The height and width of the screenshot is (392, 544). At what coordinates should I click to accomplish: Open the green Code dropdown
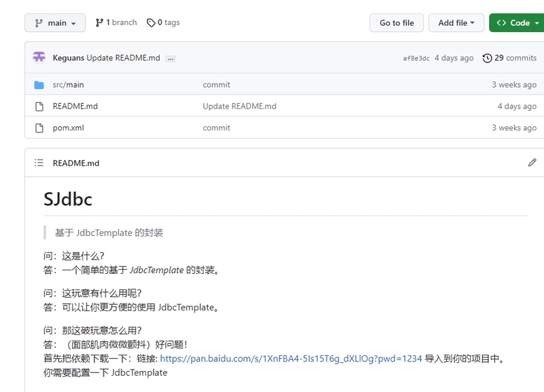pyautogui.click(x=516, y=22)
